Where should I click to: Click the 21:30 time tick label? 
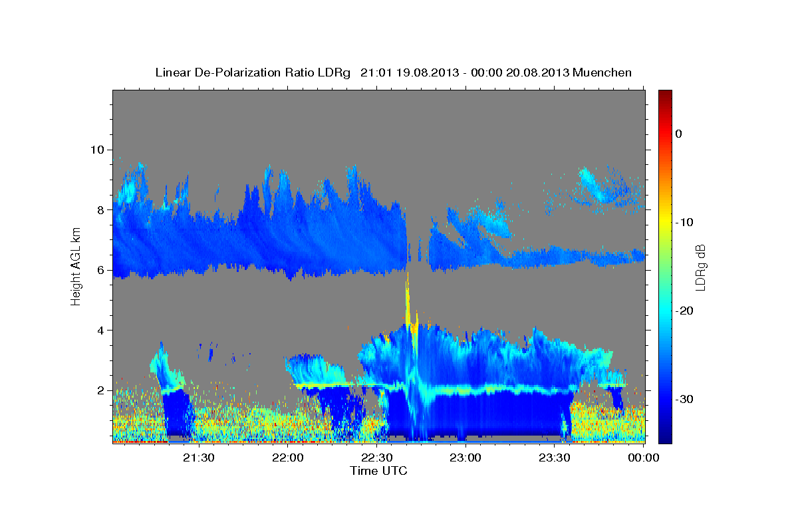click(198, 458)
